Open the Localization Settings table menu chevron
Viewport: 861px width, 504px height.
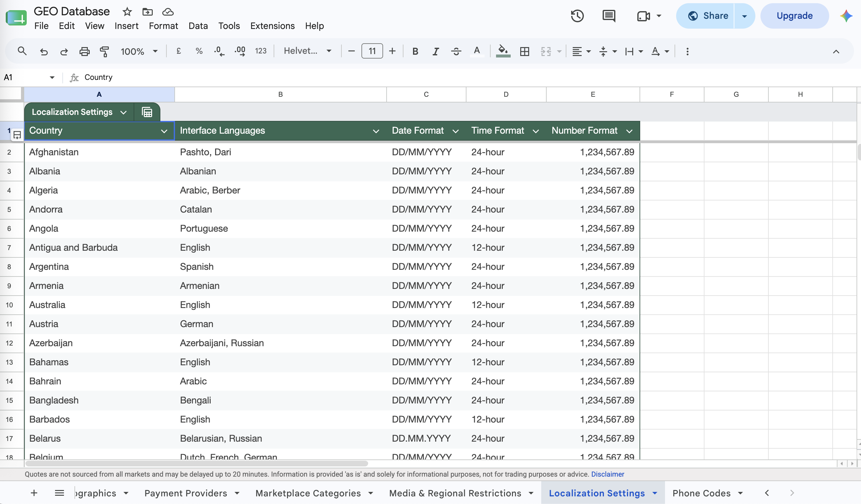tap(123, 112)
